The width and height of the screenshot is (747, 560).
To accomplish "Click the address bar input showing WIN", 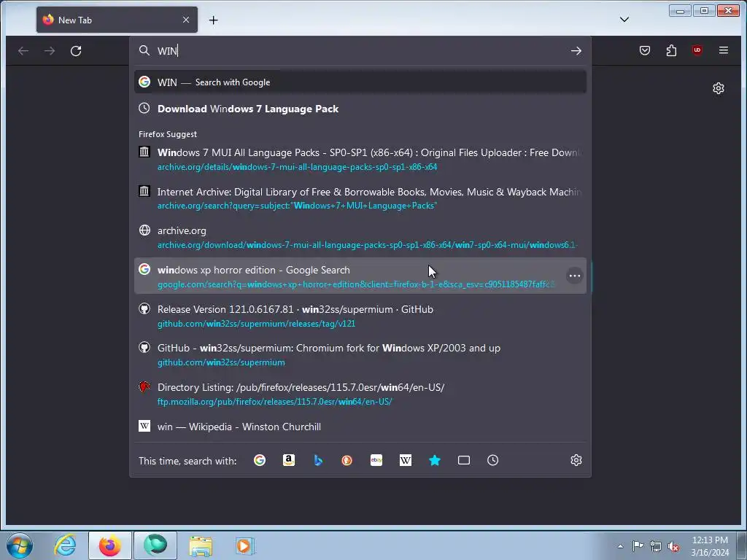I will (360, 50).
